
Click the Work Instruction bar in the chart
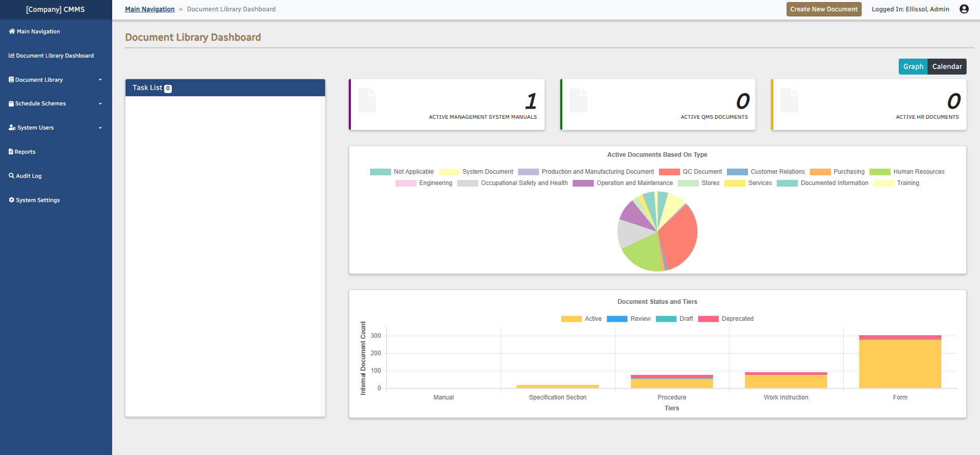(x=786, y=380)
